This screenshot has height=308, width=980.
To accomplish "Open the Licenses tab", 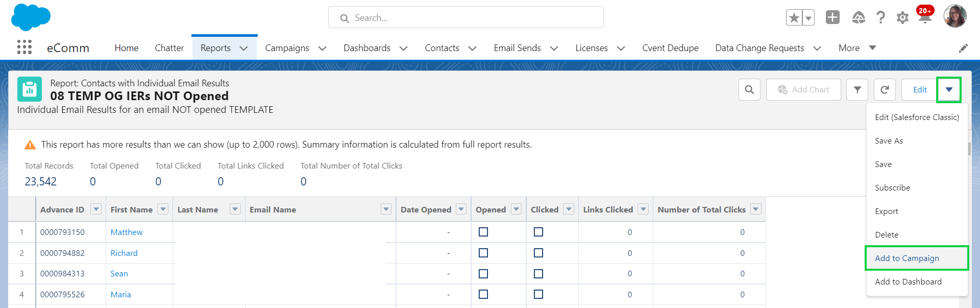I will point(592,48).
